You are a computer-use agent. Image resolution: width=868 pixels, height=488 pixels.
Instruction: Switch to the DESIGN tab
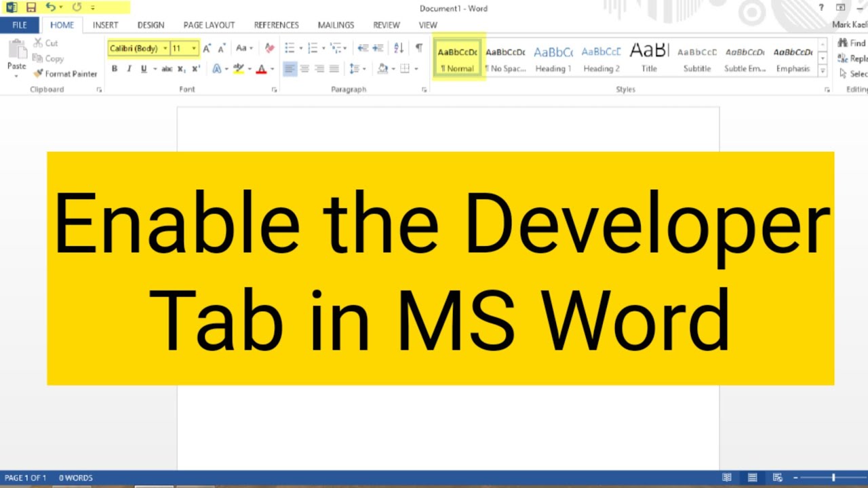[151, 25]
